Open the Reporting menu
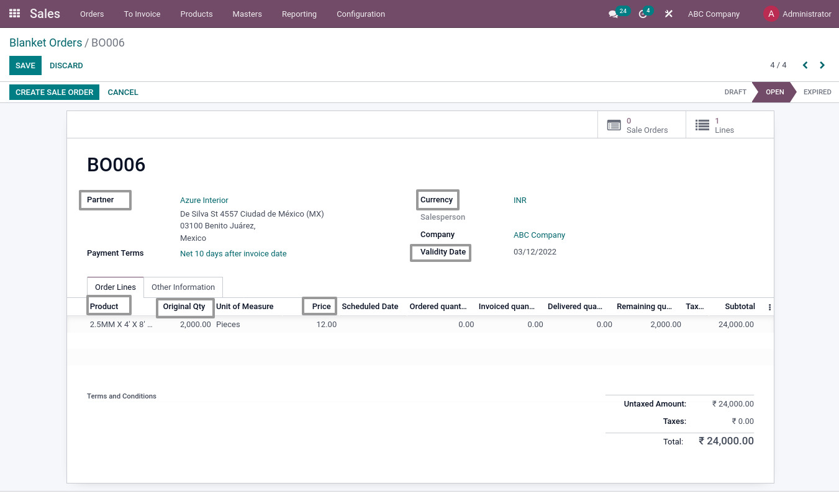The width and height of the screenshot is (839, 504). click(299, 14)
